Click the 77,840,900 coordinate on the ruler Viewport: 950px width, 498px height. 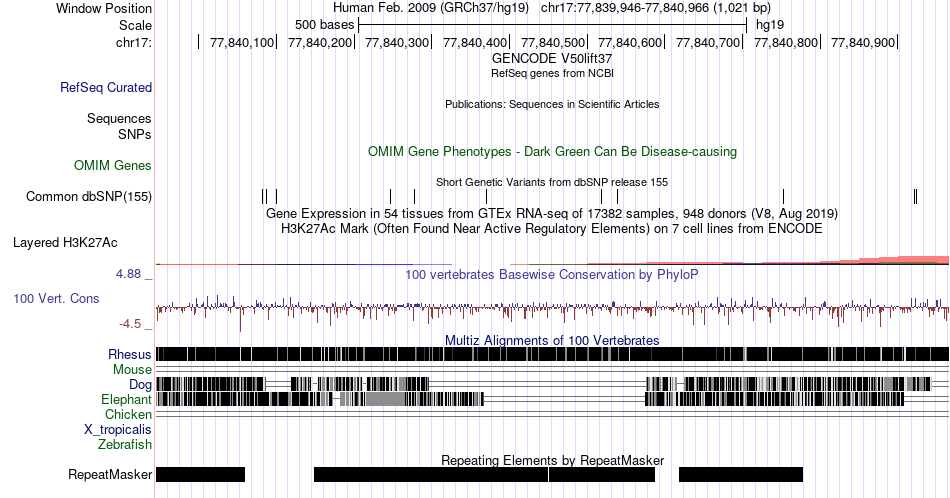(863, 42)
